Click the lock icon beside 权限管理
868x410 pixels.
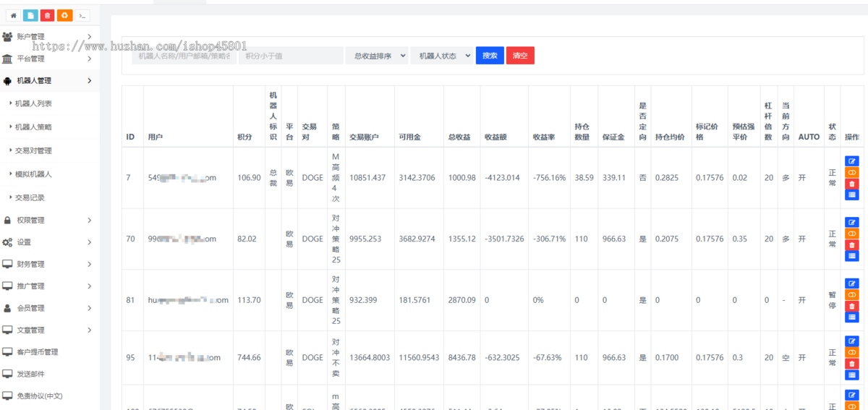[7, 220]
